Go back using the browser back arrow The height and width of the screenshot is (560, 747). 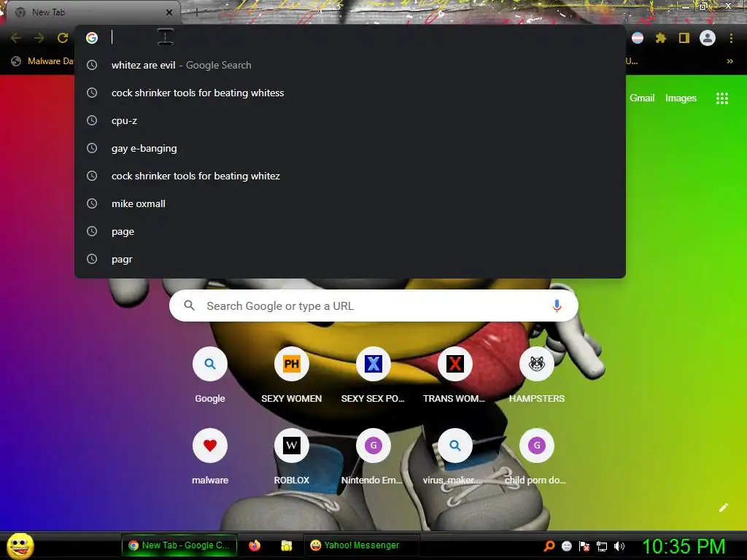[16, 38]
